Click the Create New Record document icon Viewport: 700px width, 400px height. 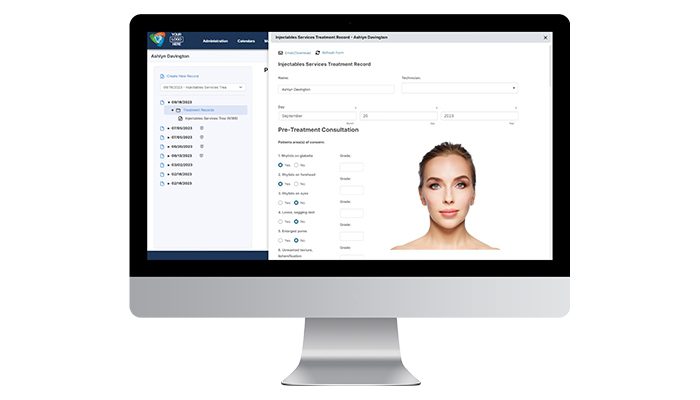(x=162, y=76)
